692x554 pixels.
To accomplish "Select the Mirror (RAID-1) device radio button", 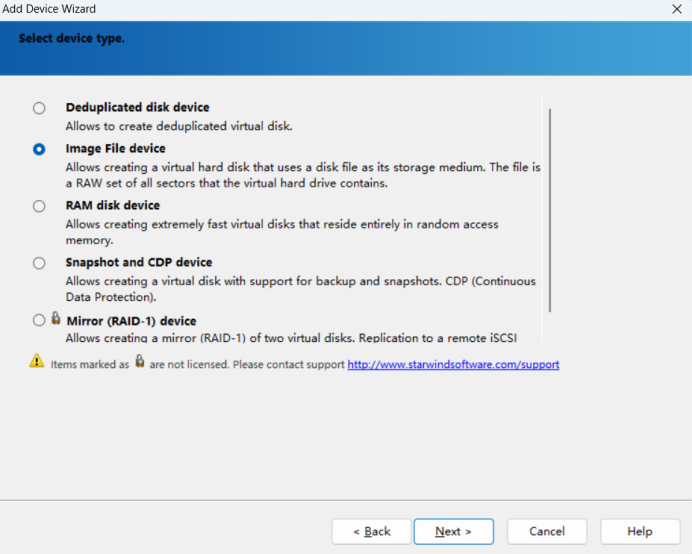I will (x=39, y=320).
